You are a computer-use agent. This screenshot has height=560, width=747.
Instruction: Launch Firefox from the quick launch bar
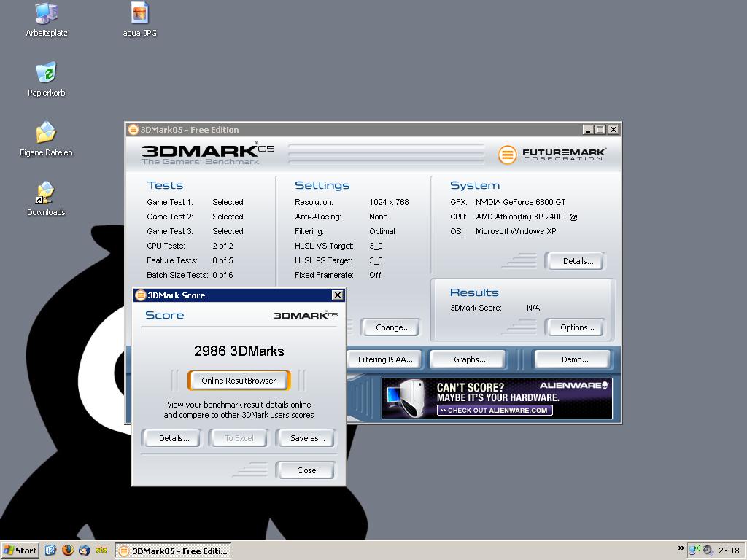click(68, 551)
